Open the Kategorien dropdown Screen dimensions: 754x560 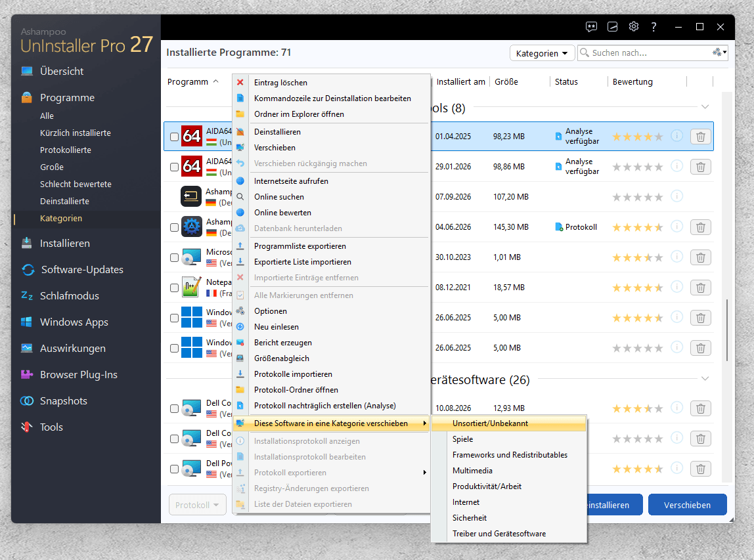point(542,53)
